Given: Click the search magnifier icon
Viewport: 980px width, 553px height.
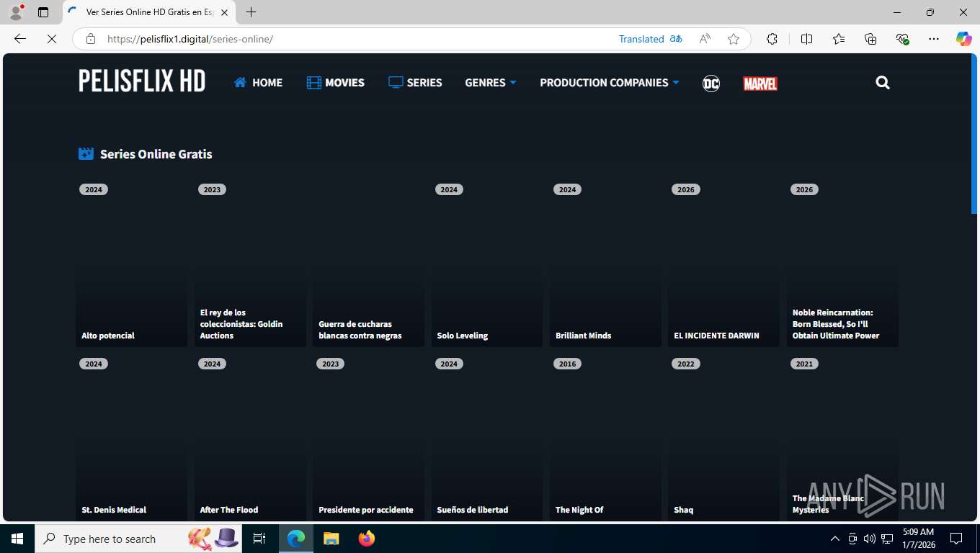Looking at the screenshot, I should 883,83.
